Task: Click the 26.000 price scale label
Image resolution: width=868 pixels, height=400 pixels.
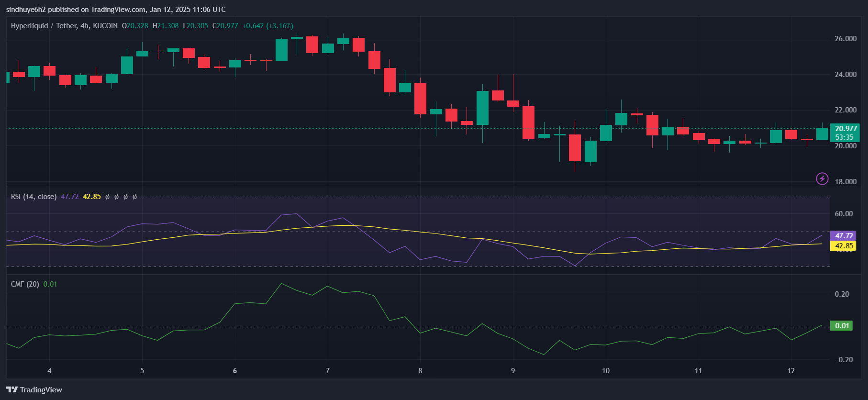Action: click(x=845, y=39)
